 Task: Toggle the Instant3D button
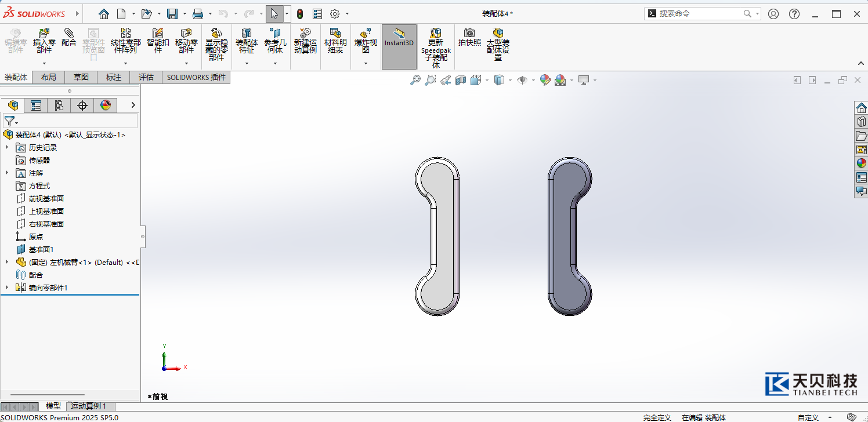[x=399, y=35]
